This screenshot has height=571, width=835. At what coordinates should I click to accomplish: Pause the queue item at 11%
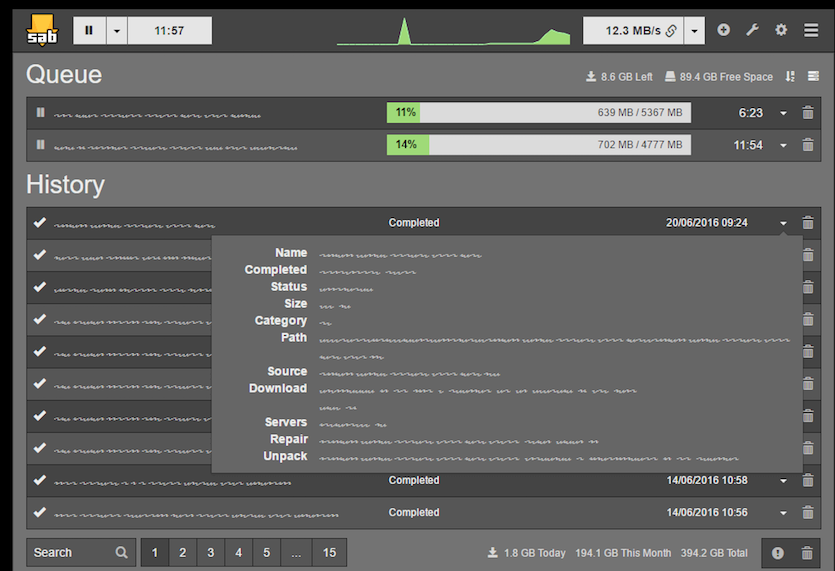[x=40, y=112]
